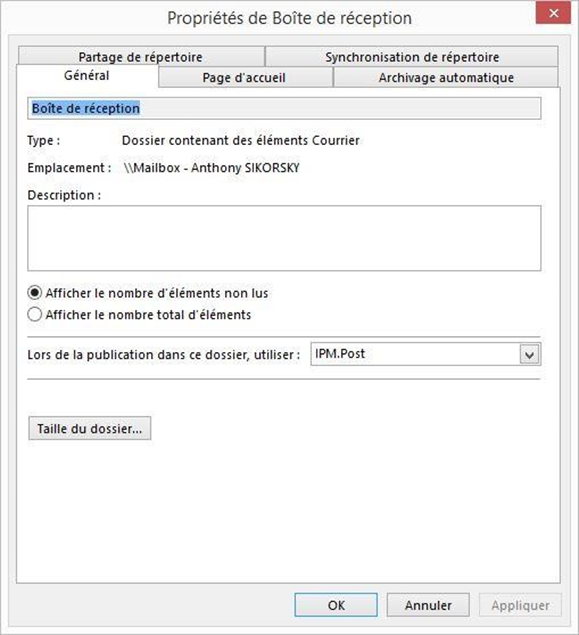Click inside the Description text box
This screenshot has height=635, width=579.
[x=284, y=238]
